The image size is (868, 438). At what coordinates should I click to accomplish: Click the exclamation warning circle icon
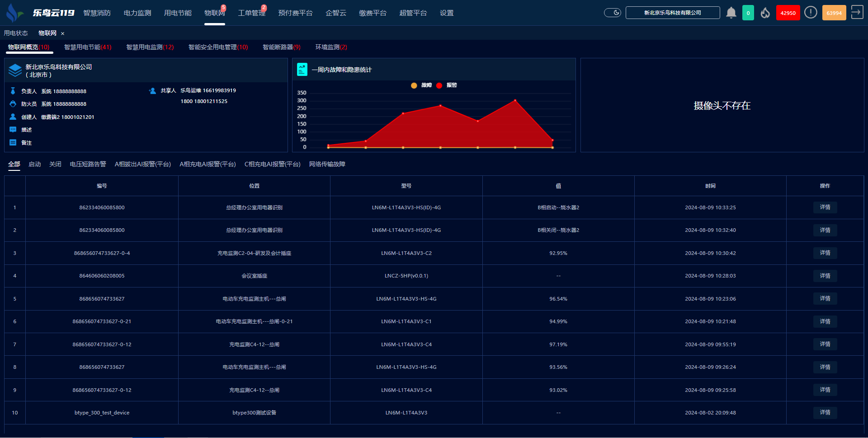tap(811, 13)
